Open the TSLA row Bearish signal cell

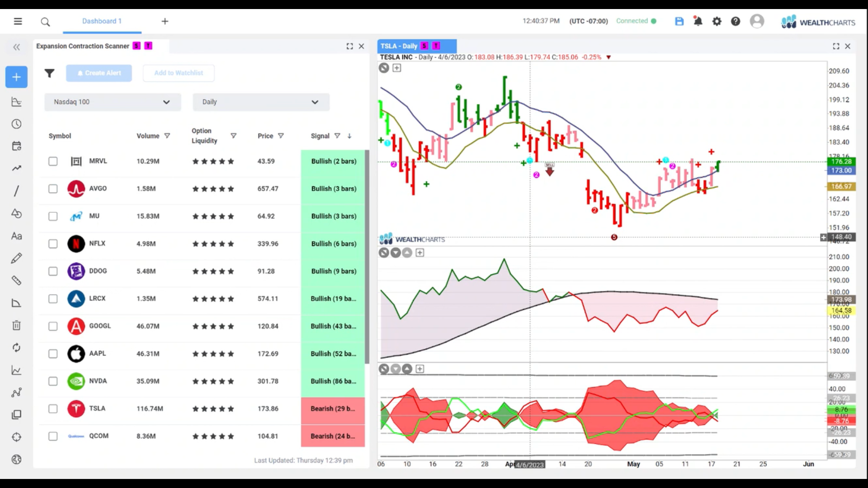coord(333,409)
